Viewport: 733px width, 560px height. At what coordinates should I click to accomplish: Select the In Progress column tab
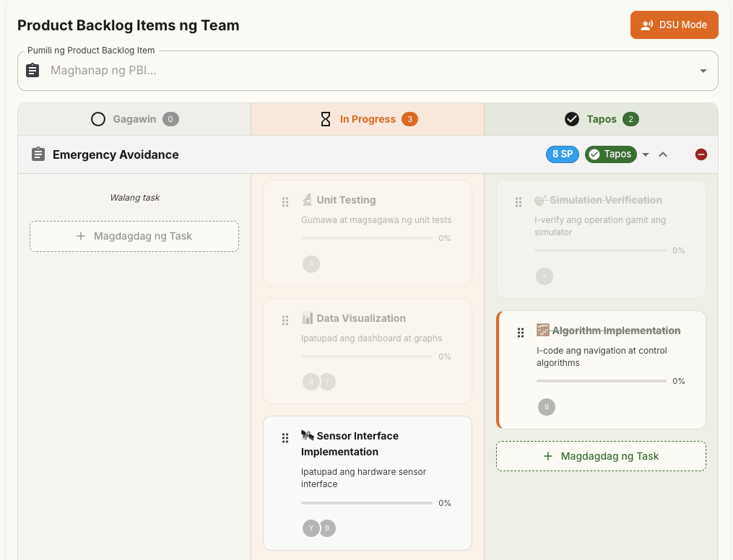pyautogui.click(x=368, y=118)
